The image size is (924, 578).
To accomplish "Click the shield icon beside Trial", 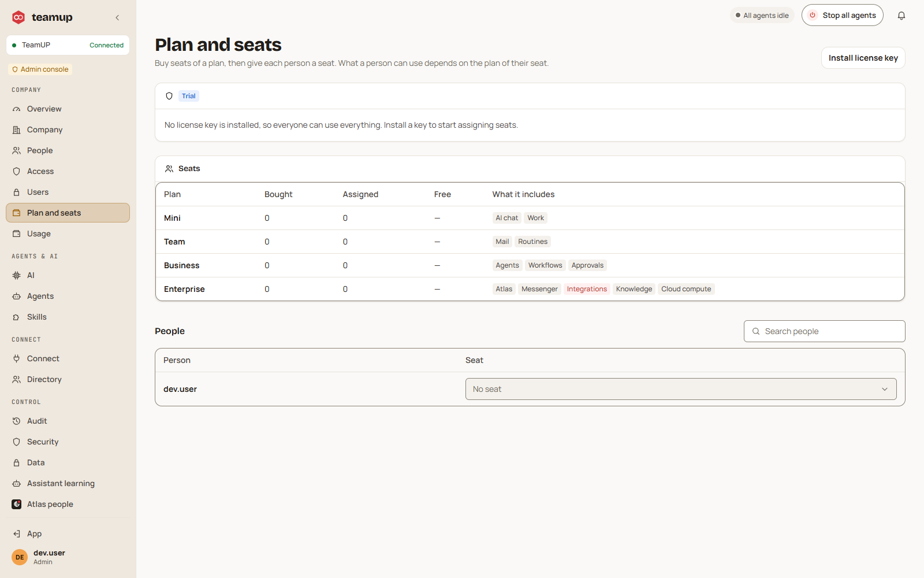I will point(169,96).
